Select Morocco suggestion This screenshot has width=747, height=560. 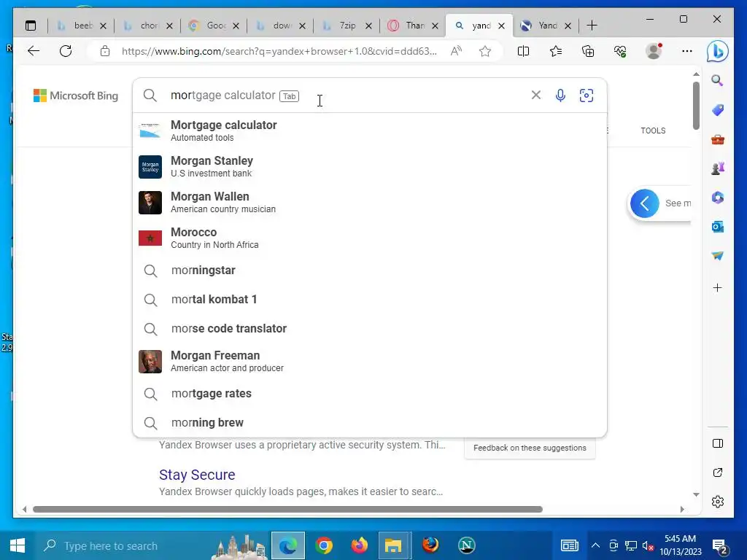point(370,238)
